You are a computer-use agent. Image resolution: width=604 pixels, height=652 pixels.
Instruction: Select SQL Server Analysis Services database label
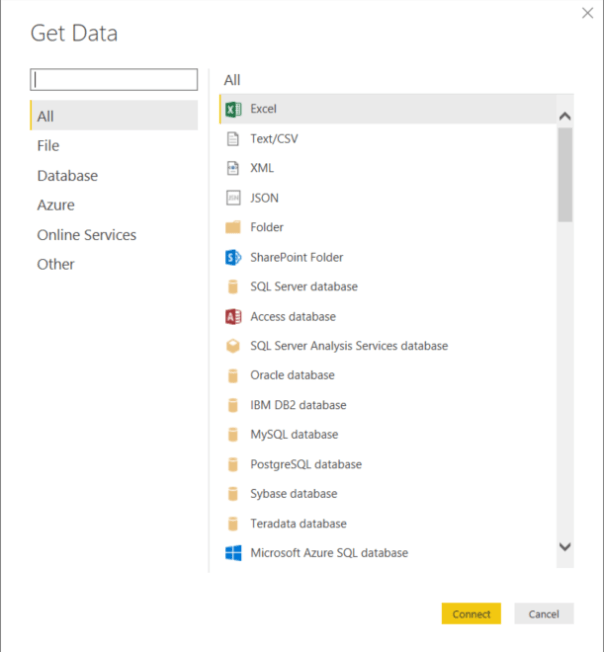349,346
